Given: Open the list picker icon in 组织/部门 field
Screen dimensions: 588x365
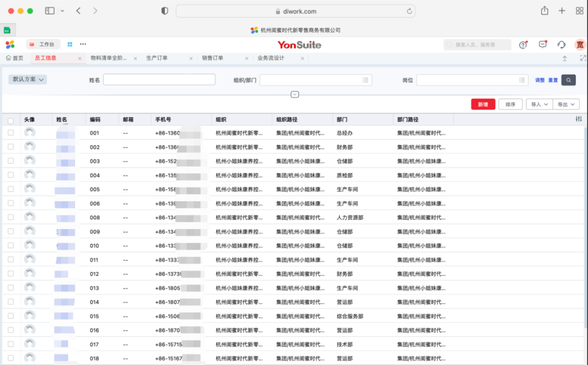Looking at the screenshot, I should click(x=365, y=80).
